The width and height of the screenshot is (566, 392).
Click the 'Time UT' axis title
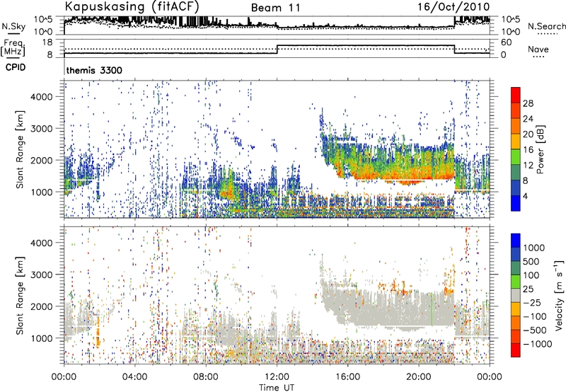coord(277,388)
